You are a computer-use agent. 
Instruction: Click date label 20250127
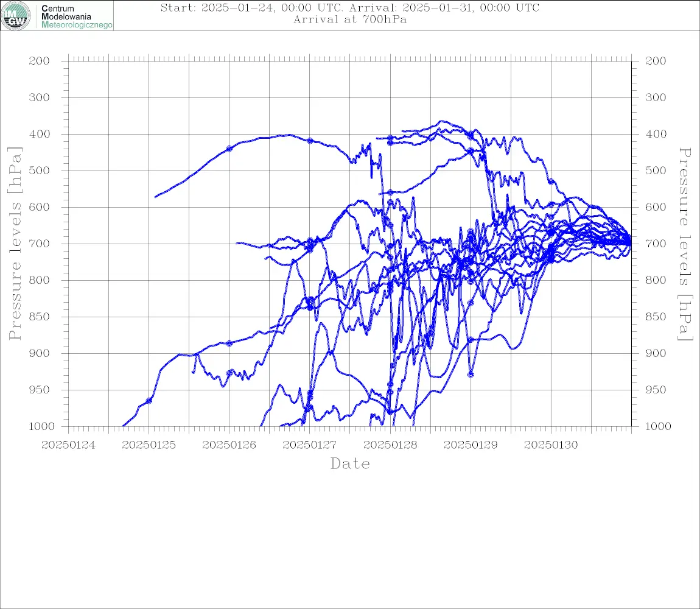[x=309, y=445]
